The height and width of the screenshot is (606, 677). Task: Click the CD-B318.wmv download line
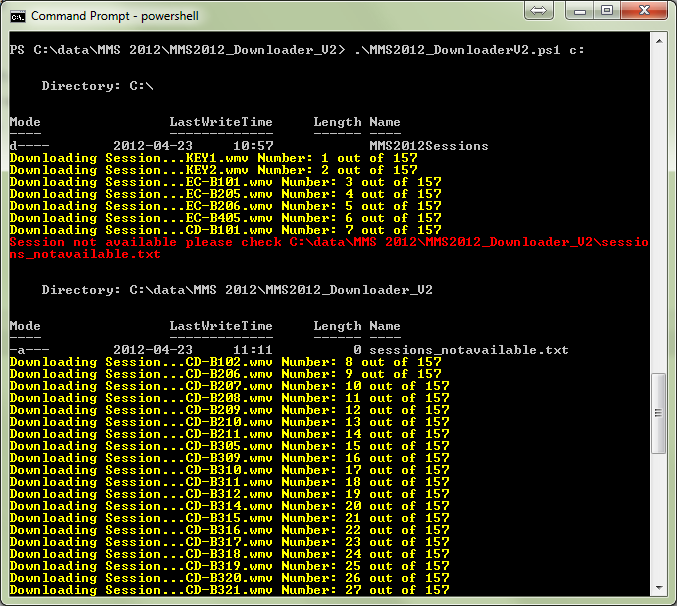(230, 554)
